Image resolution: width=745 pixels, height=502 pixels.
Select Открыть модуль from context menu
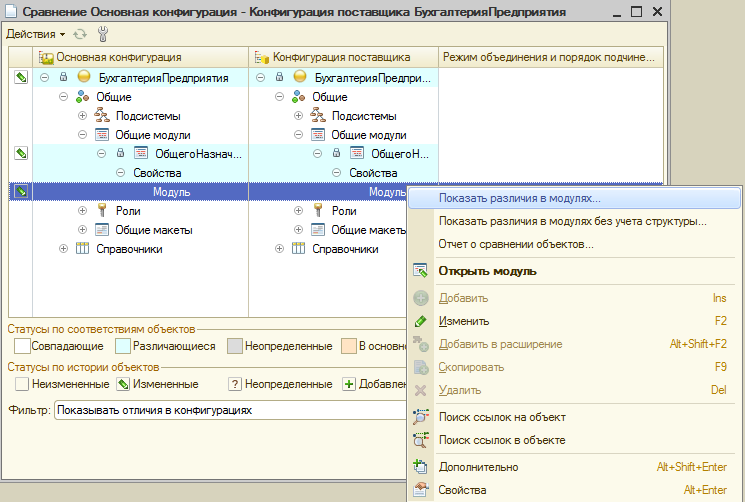[574, 271]
